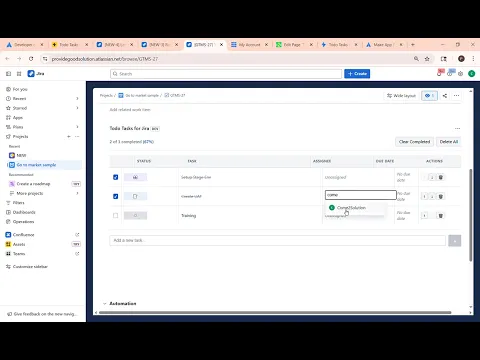Toggle the watch eye button on the issue
Screen dimensions: 480x360
(x=429, y=96)
